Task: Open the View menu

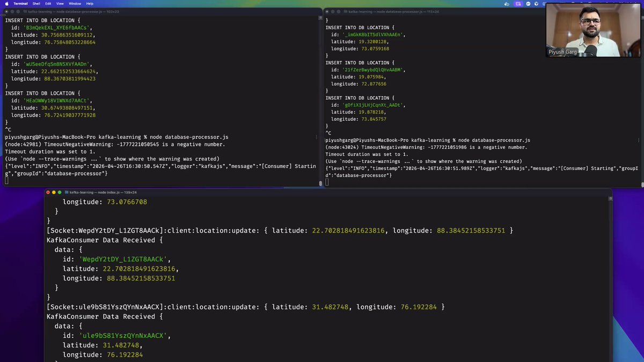Action: (x=61, y=3)
